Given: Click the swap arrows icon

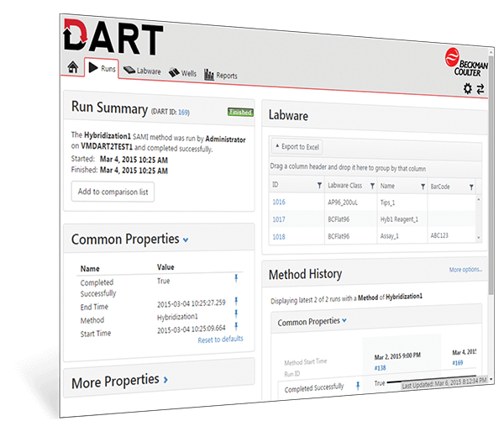Looking at the screenshot, I should click(x=480, y=89).
